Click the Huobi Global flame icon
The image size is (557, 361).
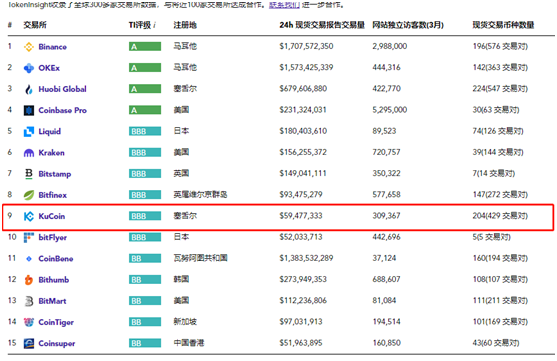(29, 89)
